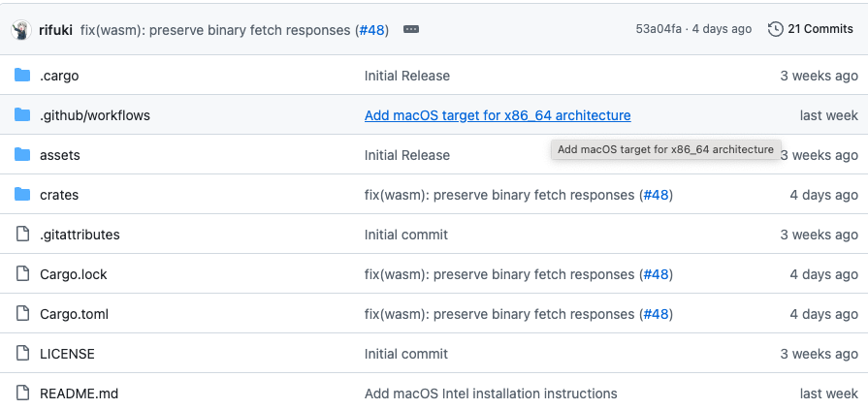This screenshot has height=409, width=868.
Task: Click the LICENSE file icon
Action: (x=22, y=354)
